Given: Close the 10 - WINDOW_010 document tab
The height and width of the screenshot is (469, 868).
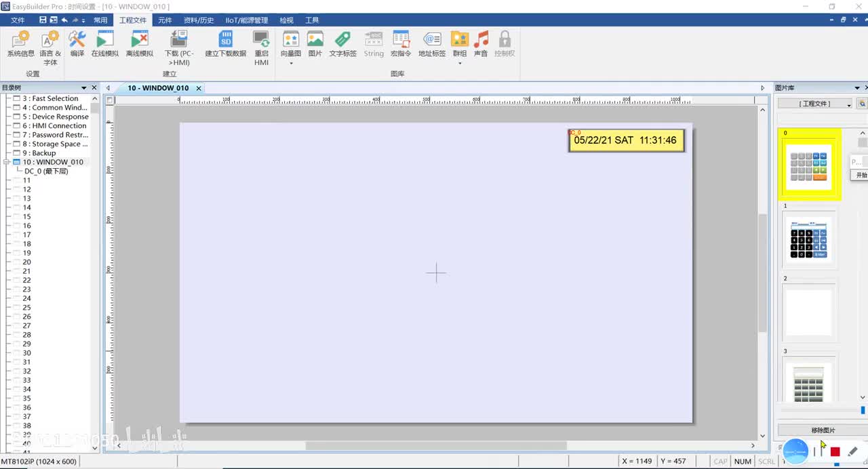Looking at the screenshot, I should click(199, 88).
